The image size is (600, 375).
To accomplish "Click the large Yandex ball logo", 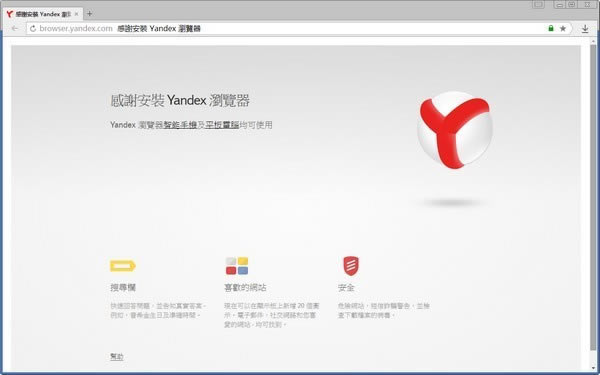I will [454, 130].
